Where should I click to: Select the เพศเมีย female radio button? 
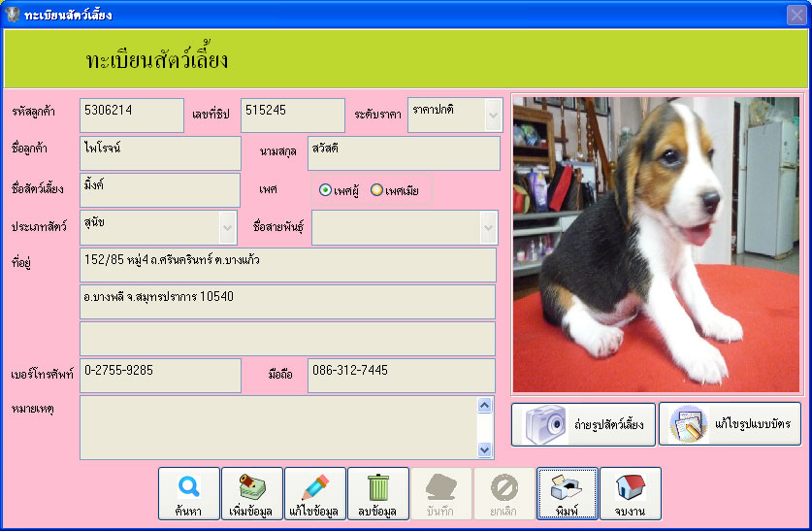pos(376,190)
